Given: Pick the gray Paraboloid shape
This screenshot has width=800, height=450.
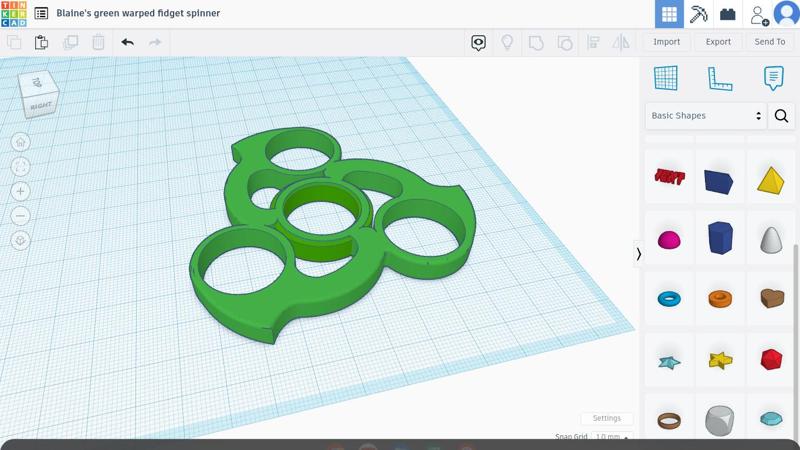Looking at the screenshot, I should 771,240.
